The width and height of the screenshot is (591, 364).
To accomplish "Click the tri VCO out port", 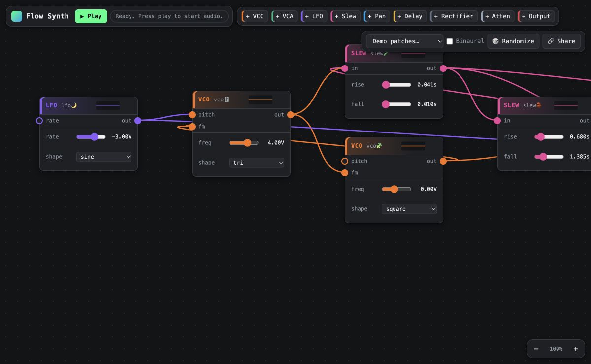I will coord(291,115).
